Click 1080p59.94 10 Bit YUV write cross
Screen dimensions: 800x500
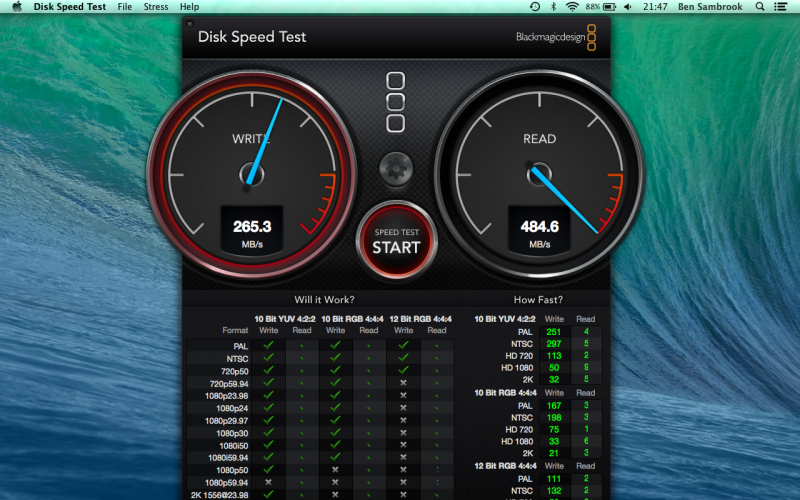(268, 482)
